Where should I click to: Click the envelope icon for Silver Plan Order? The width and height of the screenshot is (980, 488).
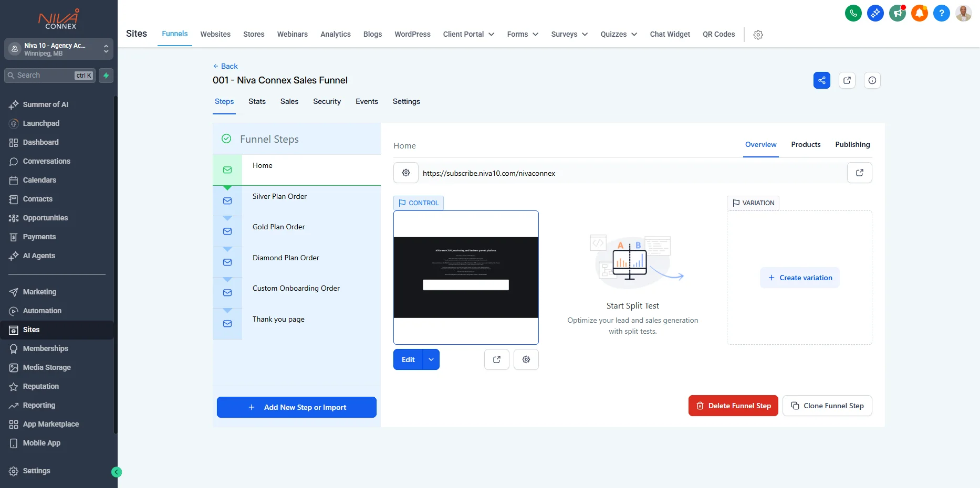pos(227,201)
